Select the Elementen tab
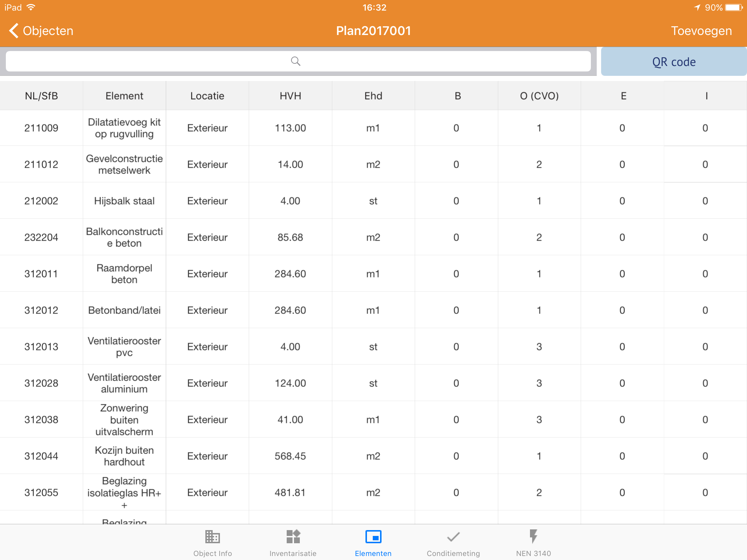Viewport: 747px width, 560px height. coord(373,543)
